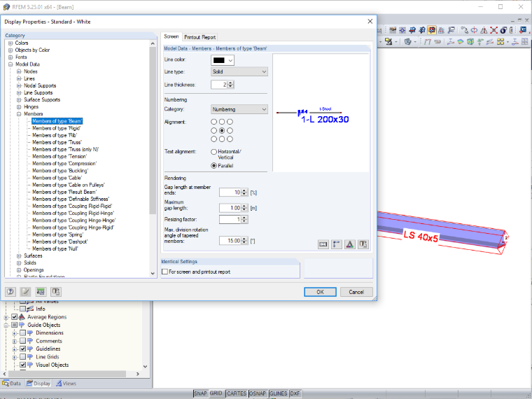
Task: Click the green support reactions toolbar icon
Action: click(x=480, y=42)
